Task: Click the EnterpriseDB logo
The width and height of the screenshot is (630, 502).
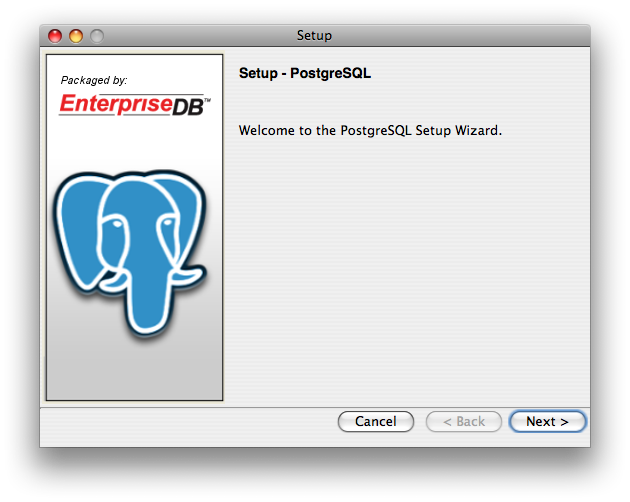Action: 131,104
